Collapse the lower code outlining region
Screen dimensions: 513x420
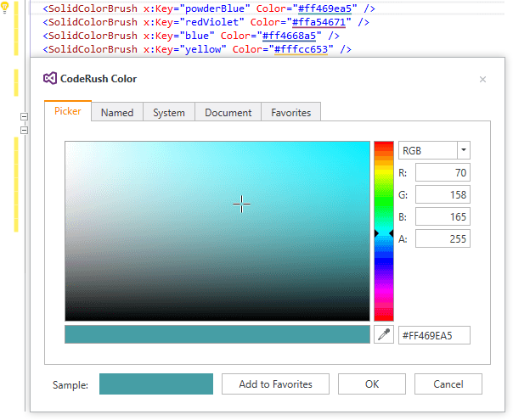tap(25, 131)
